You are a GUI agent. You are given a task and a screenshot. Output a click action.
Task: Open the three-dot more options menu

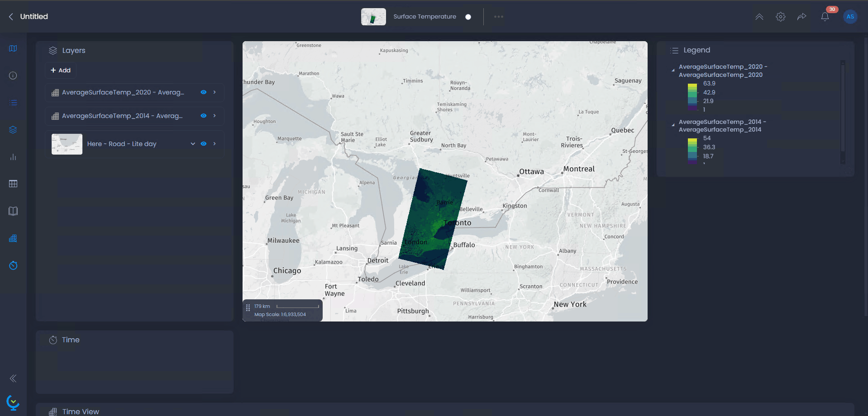point(499,17)
